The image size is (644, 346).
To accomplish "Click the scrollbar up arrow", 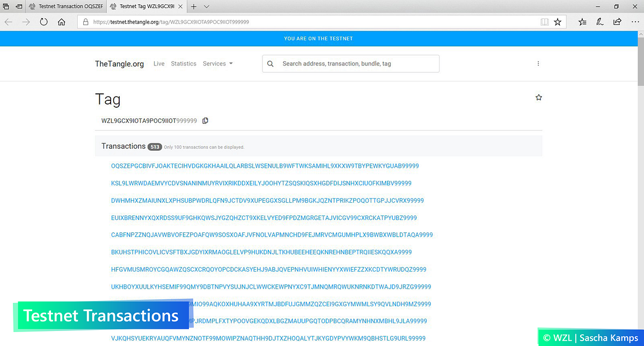I will pos(640,34).
